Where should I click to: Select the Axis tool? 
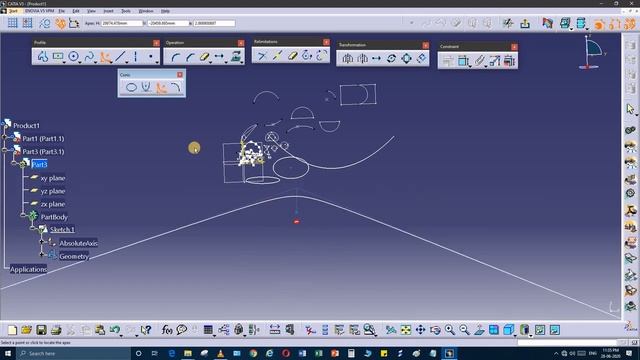[x=135, y=57]
